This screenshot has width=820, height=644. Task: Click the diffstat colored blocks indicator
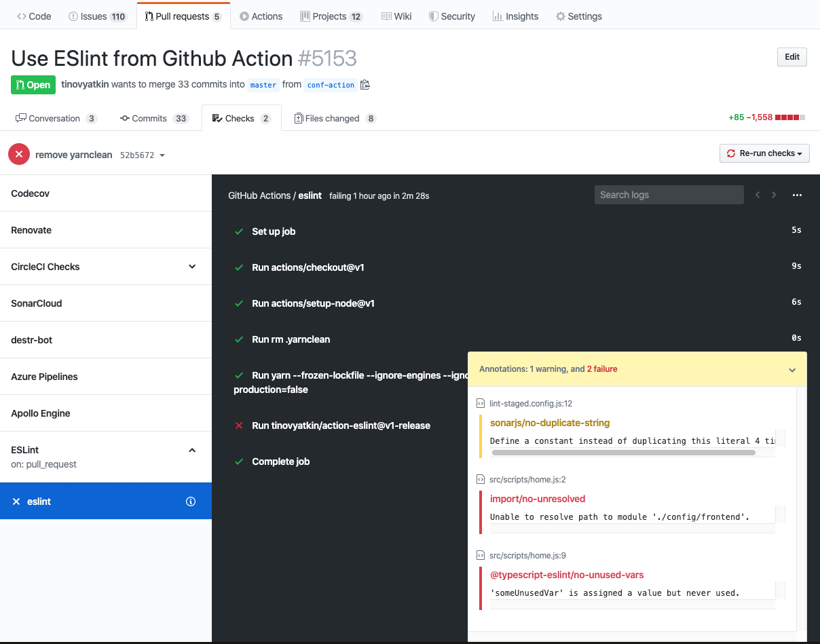[790, 117]
